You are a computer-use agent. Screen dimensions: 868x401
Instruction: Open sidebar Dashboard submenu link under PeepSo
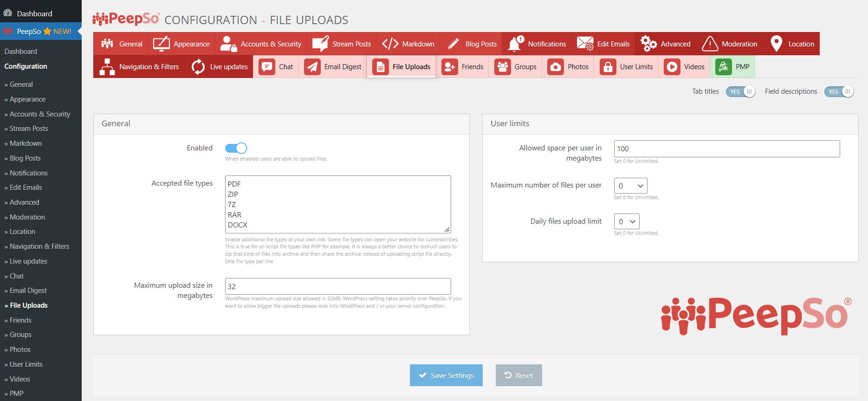coord(21,52)
